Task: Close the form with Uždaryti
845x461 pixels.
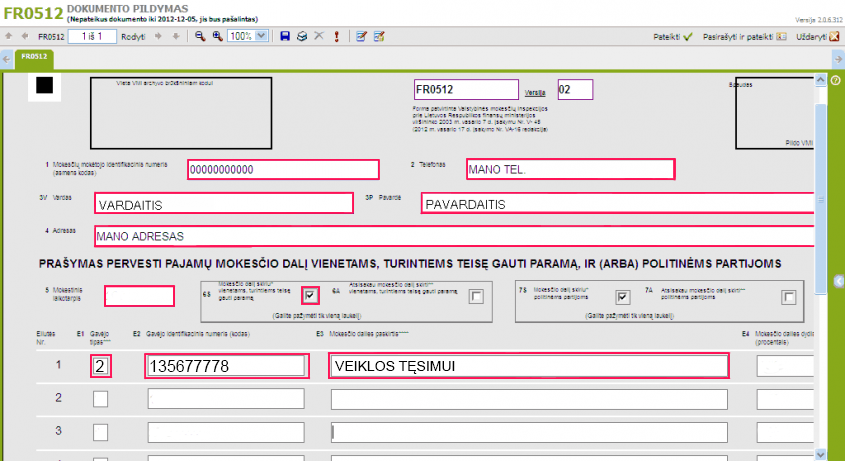Action: point(818,37)
